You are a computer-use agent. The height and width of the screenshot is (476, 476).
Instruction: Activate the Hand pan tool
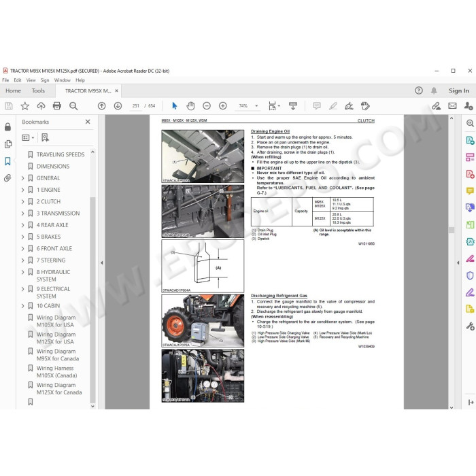point(190,106)
